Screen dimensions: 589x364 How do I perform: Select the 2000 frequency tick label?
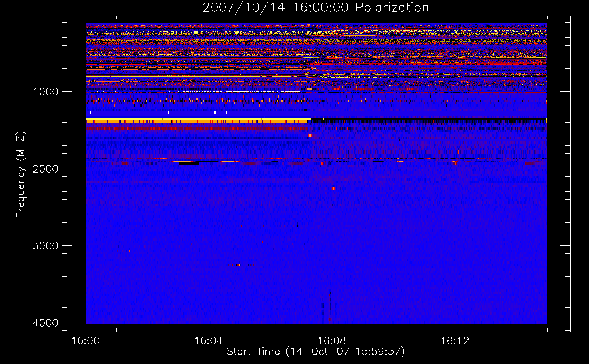[46, 169]
